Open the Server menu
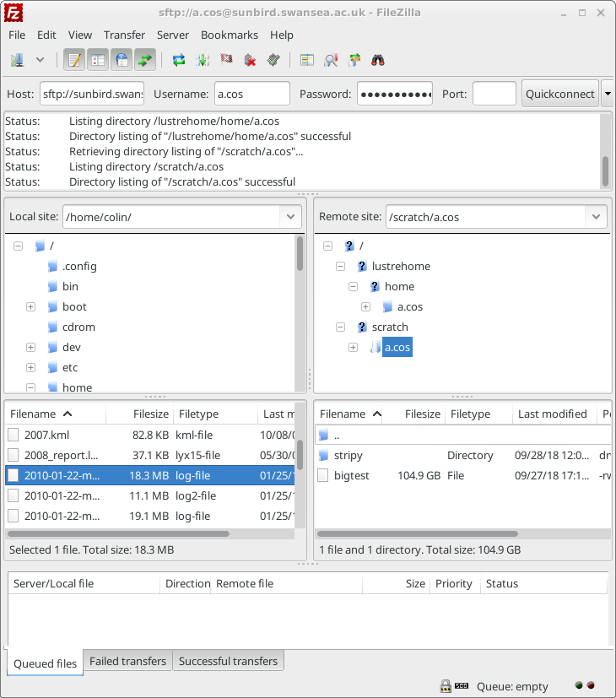The height and width of the screenshot is (698, 616). (x=173, y=35)
